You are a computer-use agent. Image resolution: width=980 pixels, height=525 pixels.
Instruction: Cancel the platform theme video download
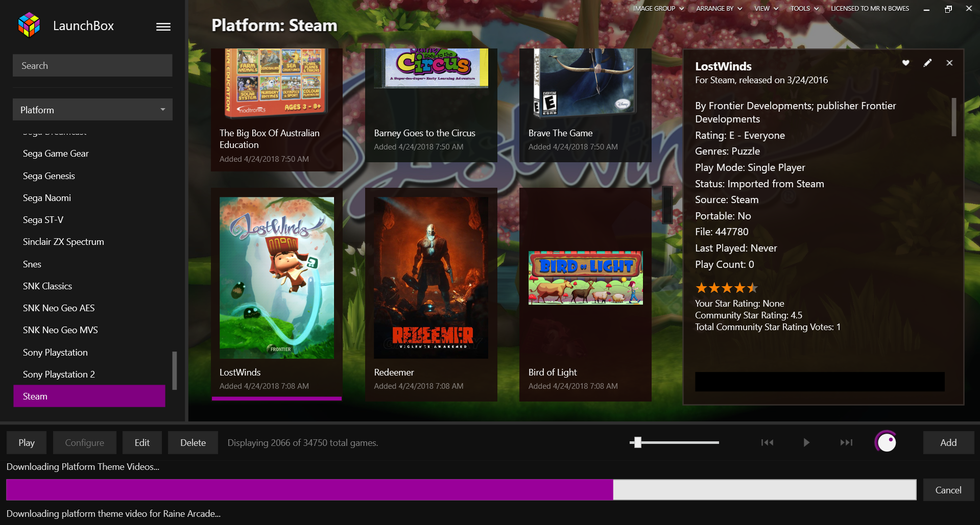[948, 490]
